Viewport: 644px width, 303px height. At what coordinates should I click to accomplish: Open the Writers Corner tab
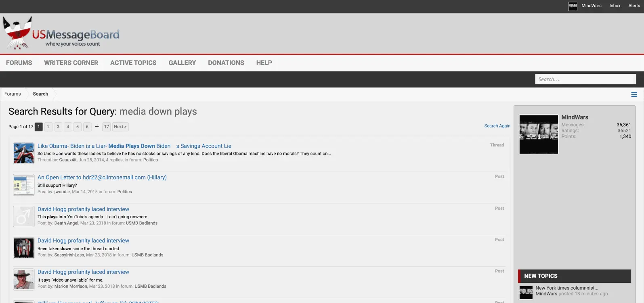[71, 63]
